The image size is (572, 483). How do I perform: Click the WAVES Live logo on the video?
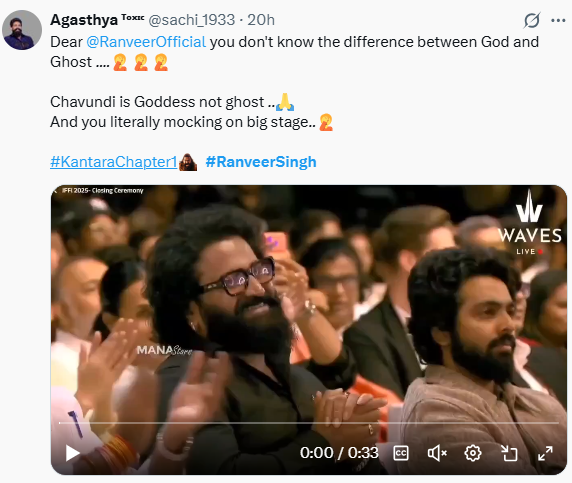530,223
